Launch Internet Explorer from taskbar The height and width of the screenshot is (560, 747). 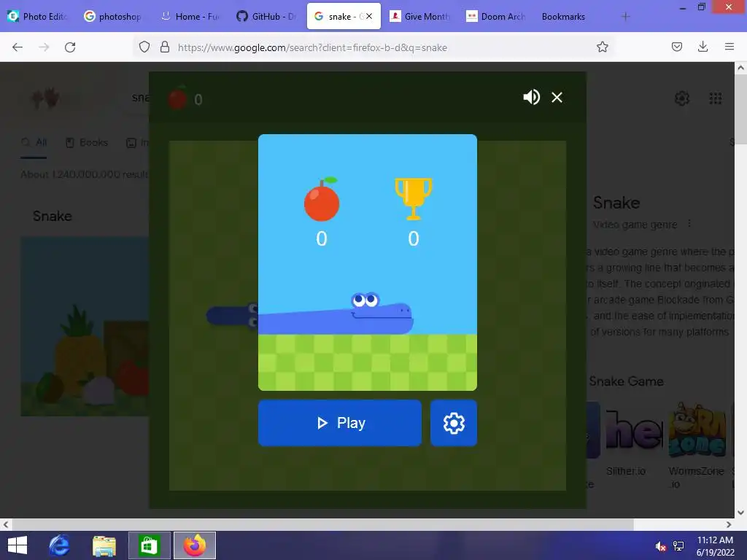(60, 545)
